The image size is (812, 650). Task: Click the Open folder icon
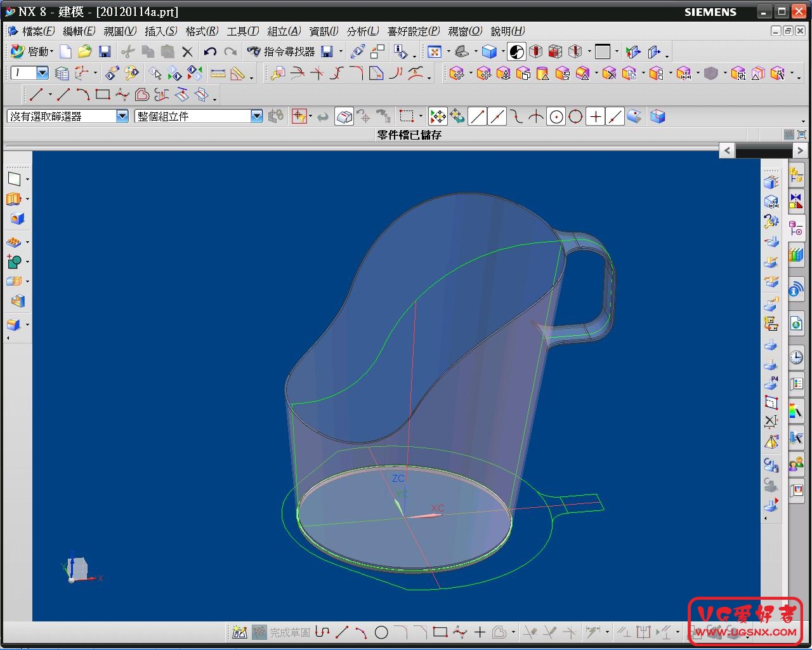(x=85, y=51)
